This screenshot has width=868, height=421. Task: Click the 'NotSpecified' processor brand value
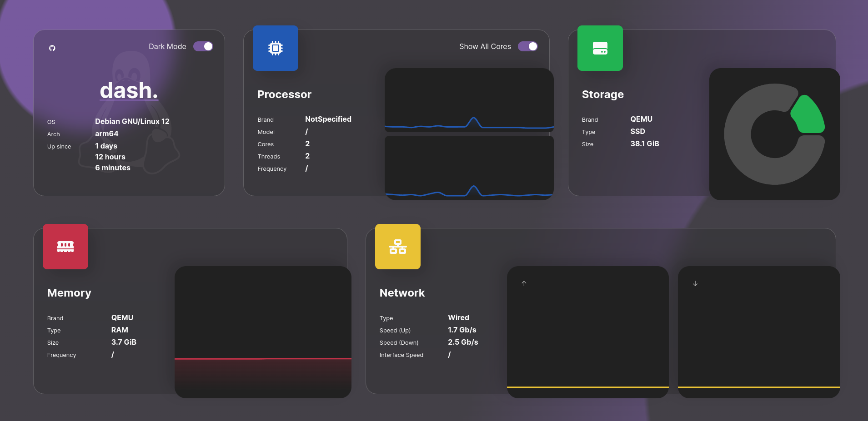coord(328,119)
